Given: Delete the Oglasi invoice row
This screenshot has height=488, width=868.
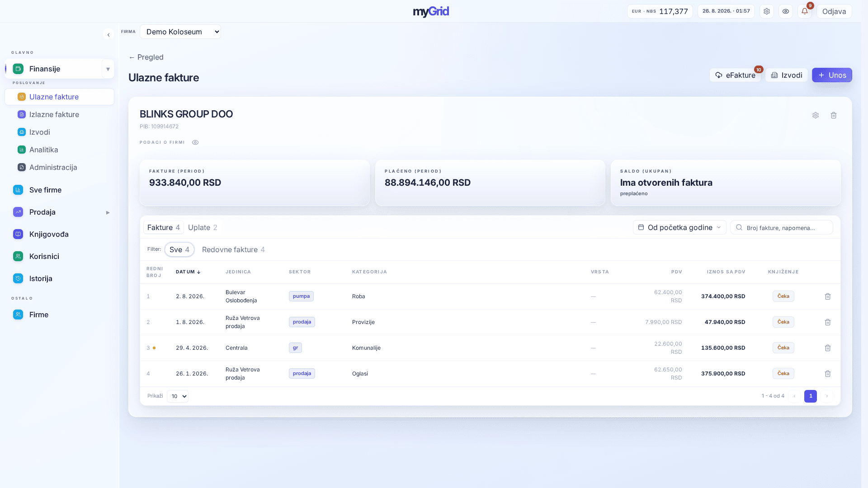Looking at the screenshot, I should pos(828,374).
